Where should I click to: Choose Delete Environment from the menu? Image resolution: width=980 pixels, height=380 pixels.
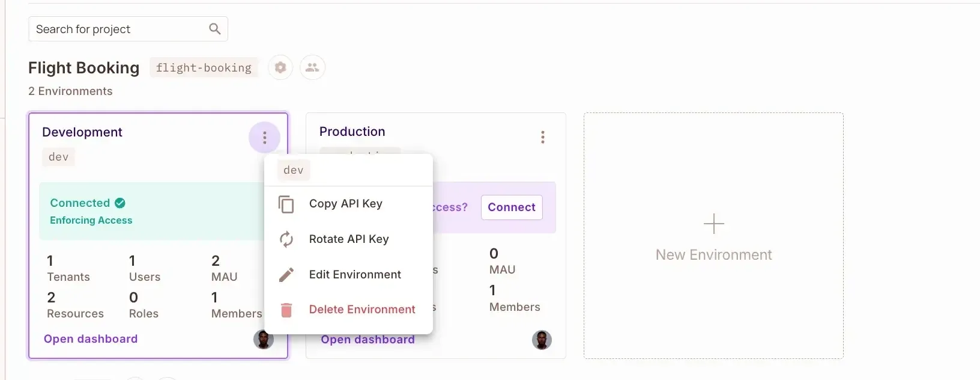coord(362,310)
